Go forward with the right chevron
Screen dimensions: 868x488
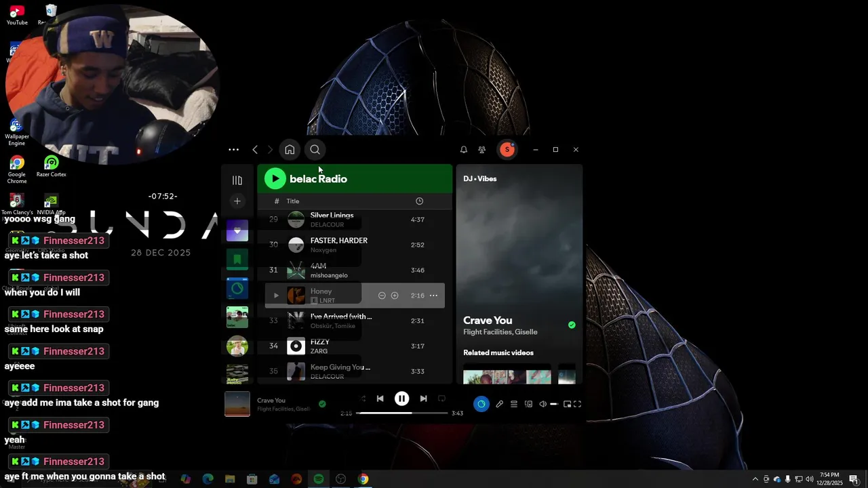(270, 150)
